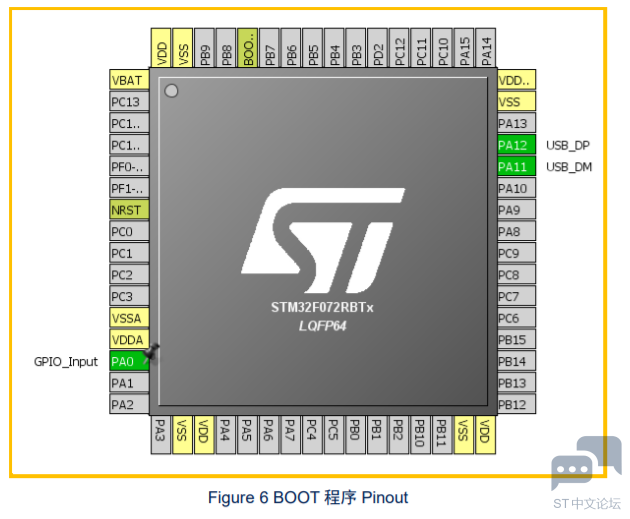
Task: Select the PC0 pin
Action: pyautogui.click(x=129, y=232)
